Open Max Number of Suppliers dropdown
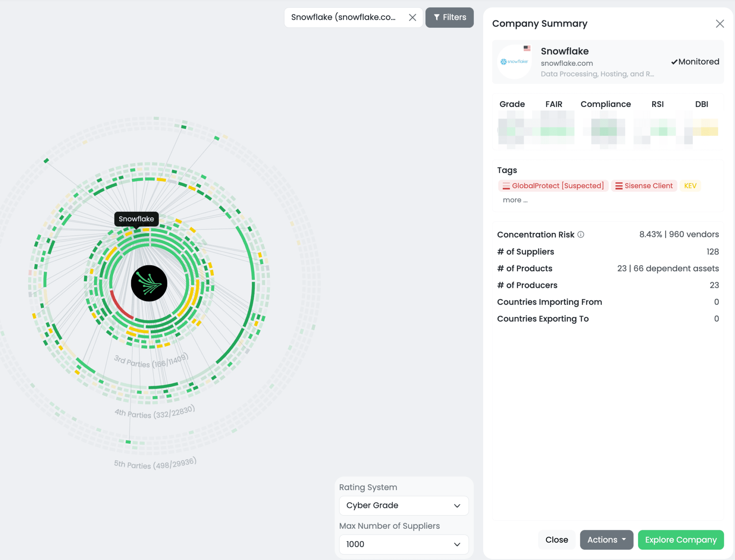This screenshot has width=735, height=560. [x=404, y=544]
